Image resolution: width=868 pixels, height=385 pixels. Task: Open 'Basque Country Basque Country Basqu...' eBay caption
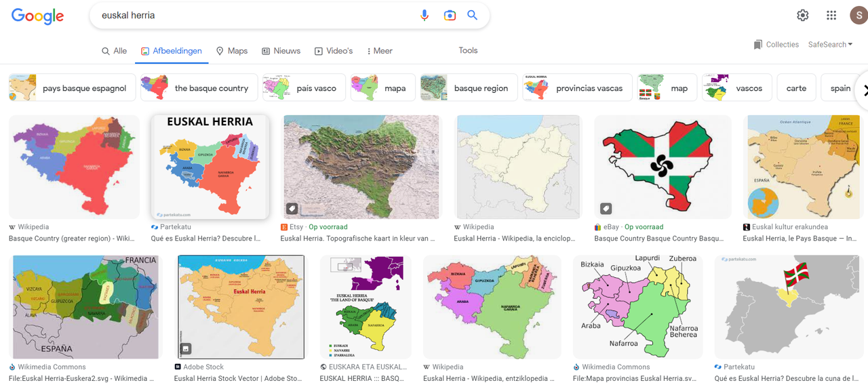coord(659,239)
